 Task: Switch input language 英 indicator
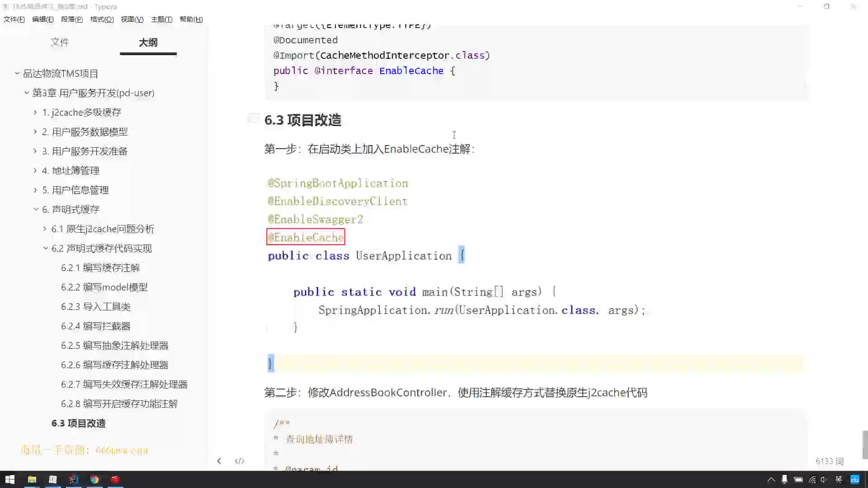tap(839, 479)
